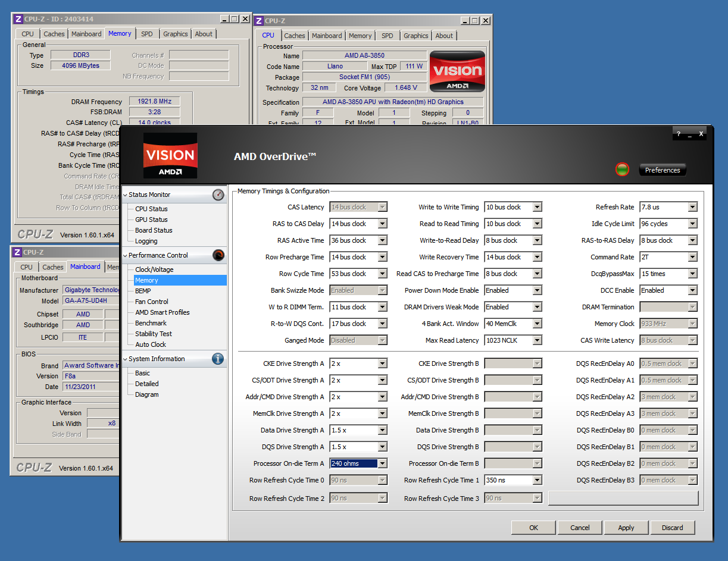Open the Row Cycle Time dropdown
The width and height of the screenshot is (728, 561).
pos(382,274)
